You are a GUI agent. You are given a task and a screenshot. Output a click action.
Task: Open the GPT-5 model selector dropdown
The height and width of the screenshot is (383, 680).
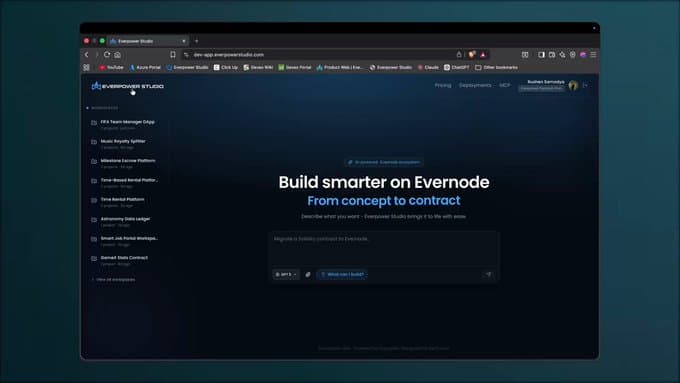pyautogui.click(x=286, y=275)
